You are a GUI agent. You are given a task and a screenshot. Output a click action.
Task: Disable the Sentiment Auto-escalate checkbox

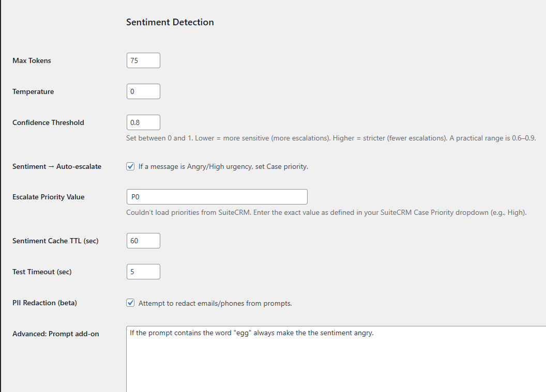tap(131, 166)
